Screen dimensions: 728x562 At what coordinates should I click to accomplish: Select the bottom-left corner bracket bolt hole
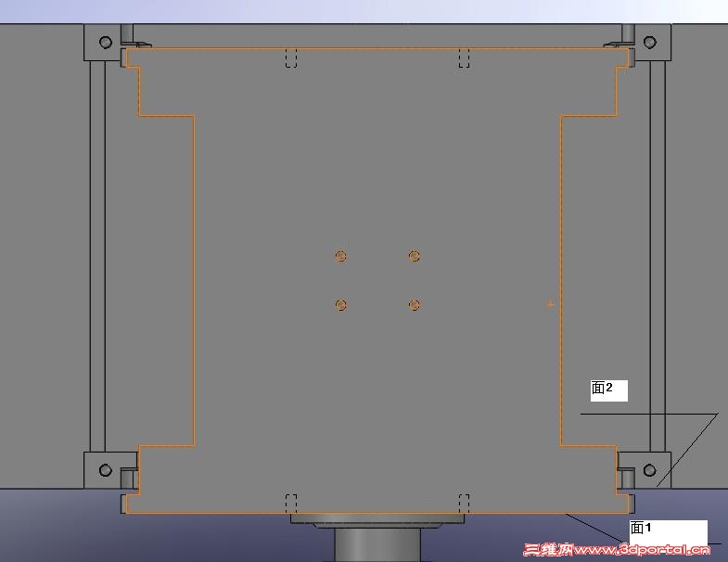pos(106,470)
